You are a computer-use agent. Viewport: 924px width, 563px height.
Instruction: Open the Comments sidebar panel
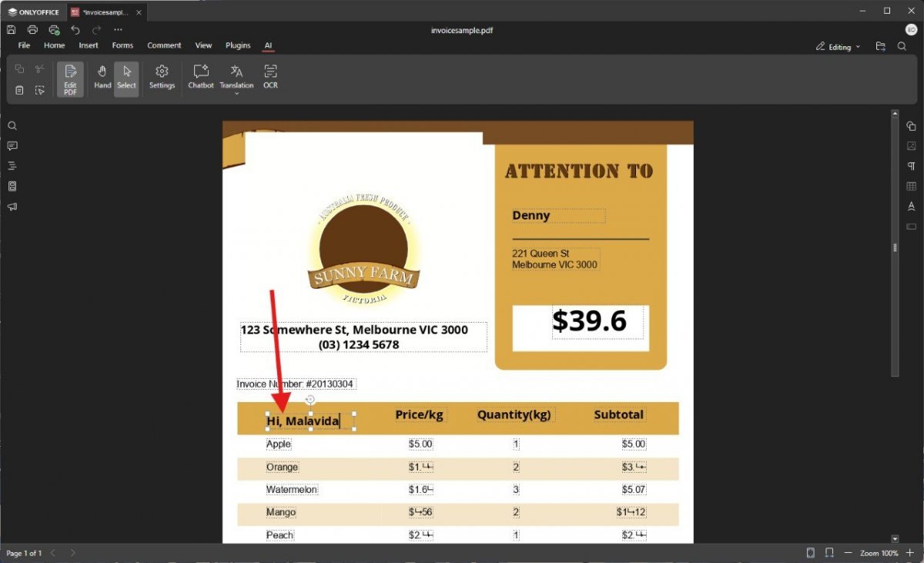tap(12, 146)
